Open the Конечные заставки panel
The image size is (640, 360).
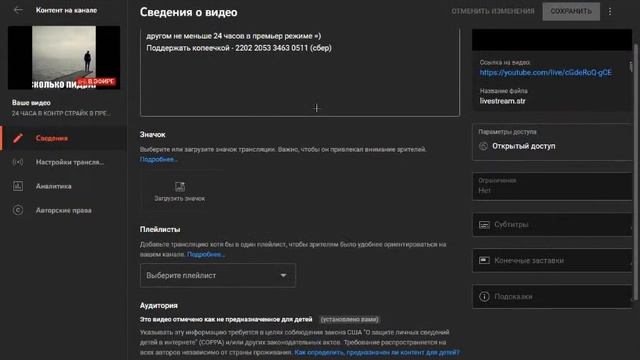pyautogui.click(x=552, y=260)
